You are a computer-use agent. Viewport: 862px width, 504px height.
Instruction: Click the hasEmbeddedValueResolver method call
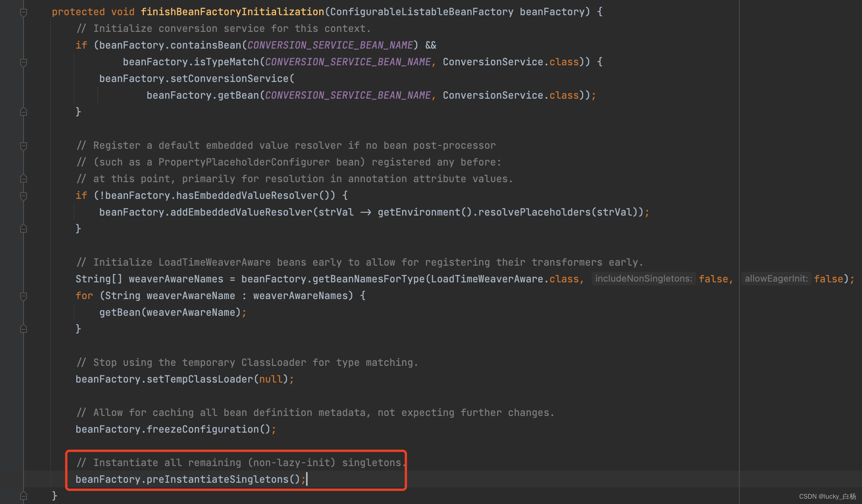click(x=247, y=195)
